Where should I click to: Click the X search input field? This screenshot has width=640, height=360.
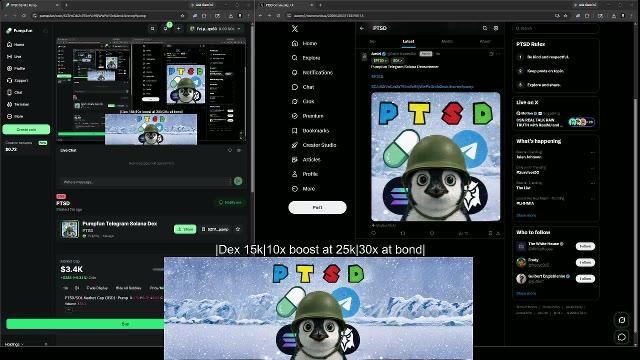pyautogui.click(x=555, y=29)
